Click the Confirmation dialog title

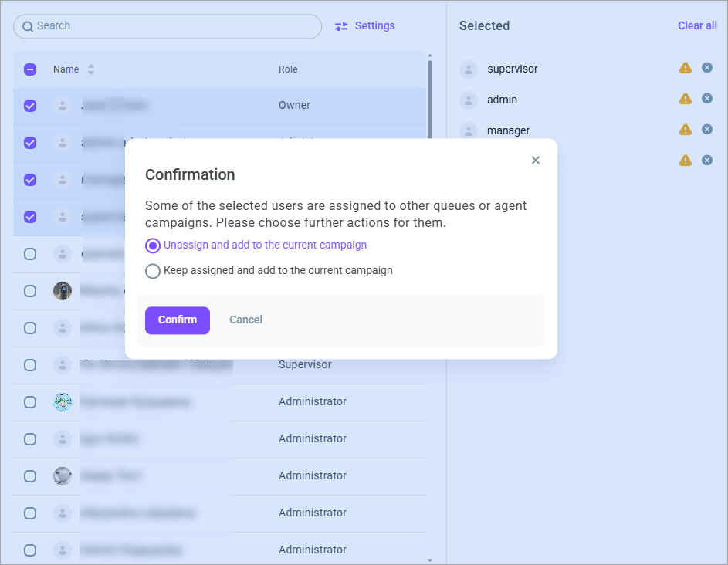coord(190,175)
